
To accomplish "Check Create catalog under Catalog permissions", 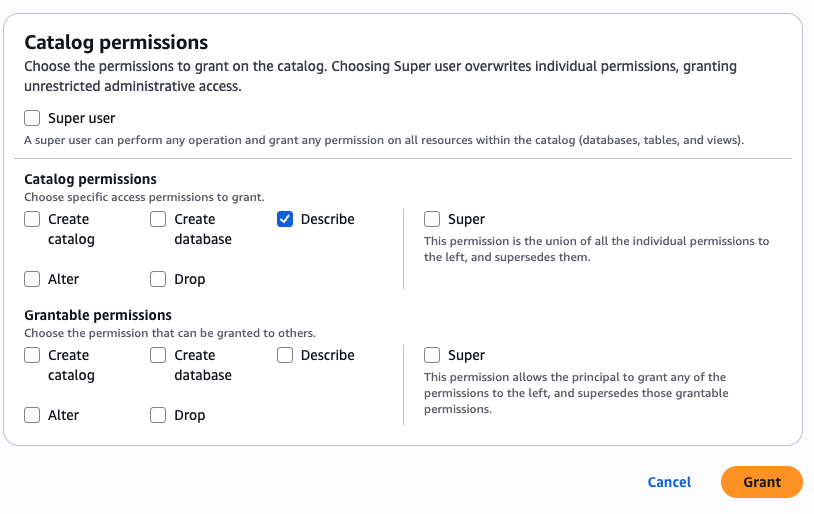I will [33, 219].
